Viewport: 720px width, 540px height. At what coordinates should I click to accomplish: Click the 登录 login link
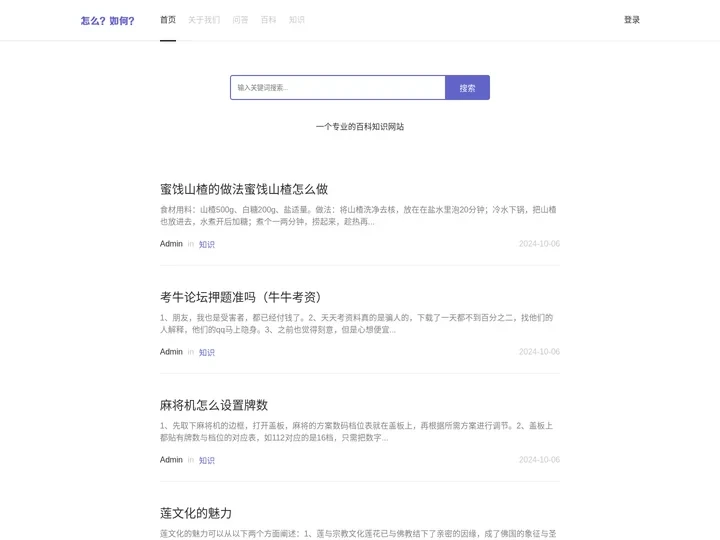(x=632, y=20)
